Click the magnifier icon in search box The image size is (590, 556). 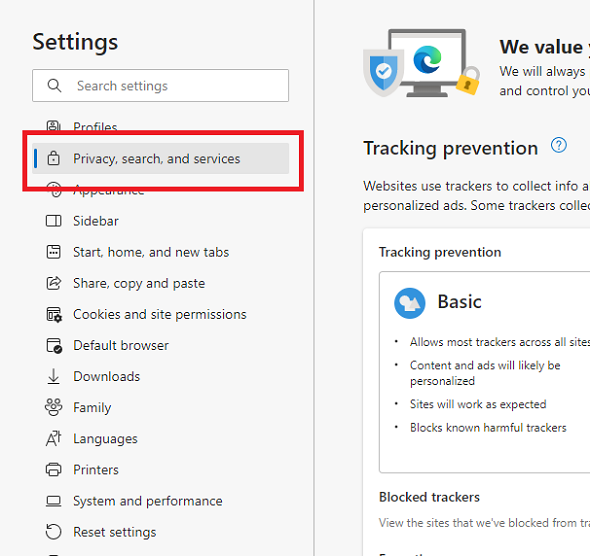pyautogui.click(x=54, y=85)
